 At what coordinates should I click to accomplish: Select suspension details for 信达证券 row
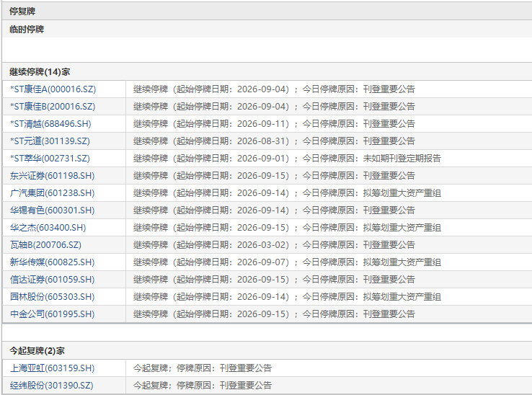point(274,280)
